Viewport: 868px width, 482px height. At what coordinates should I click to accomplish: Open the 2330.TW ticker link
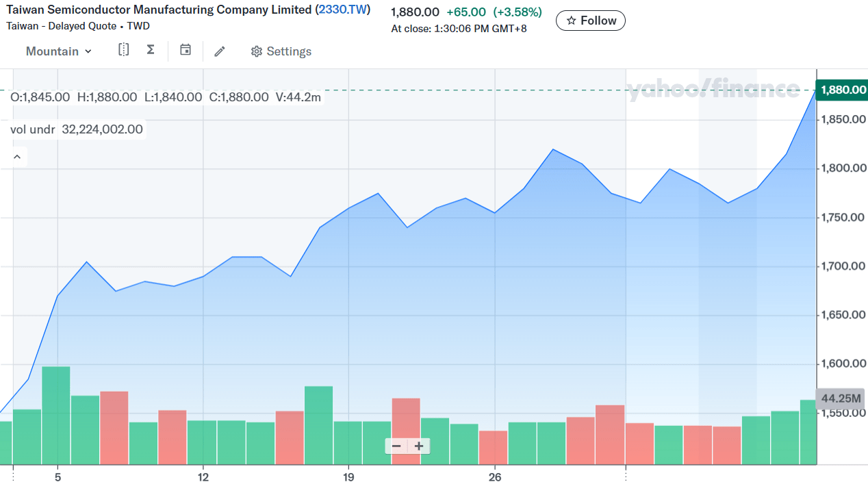[x=343, y=10]
